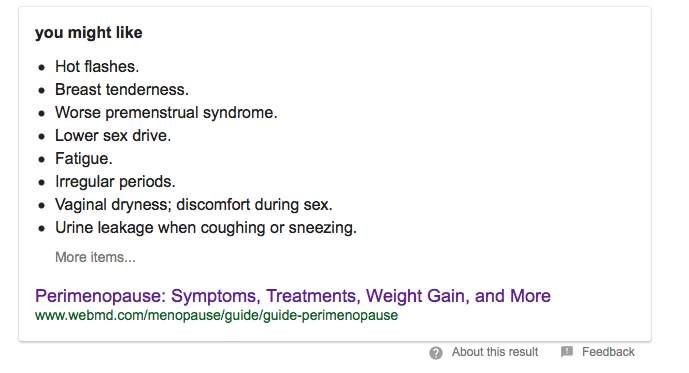Click the feedback flag icon
Viewport: 689px width, 373px height.
pyautogui.click(x=567, y=352)
